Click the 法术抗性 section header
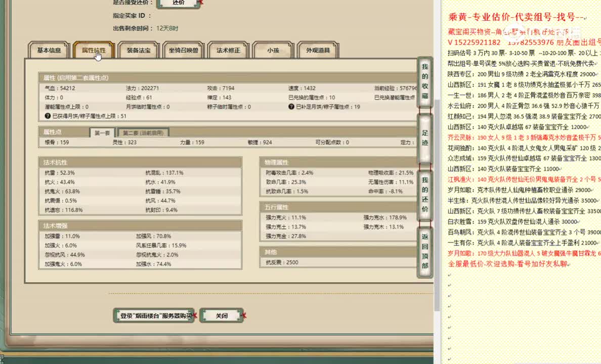 tap(140, 162)
